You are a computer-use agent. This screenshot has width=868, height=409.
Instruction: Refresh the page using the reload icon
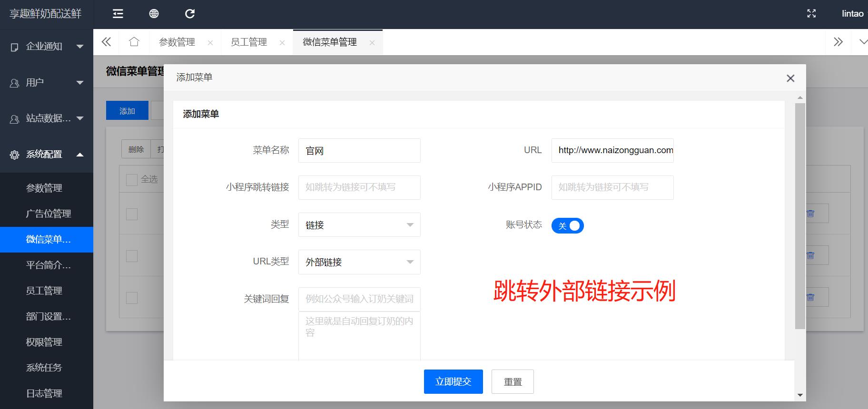tap(190, 14)
